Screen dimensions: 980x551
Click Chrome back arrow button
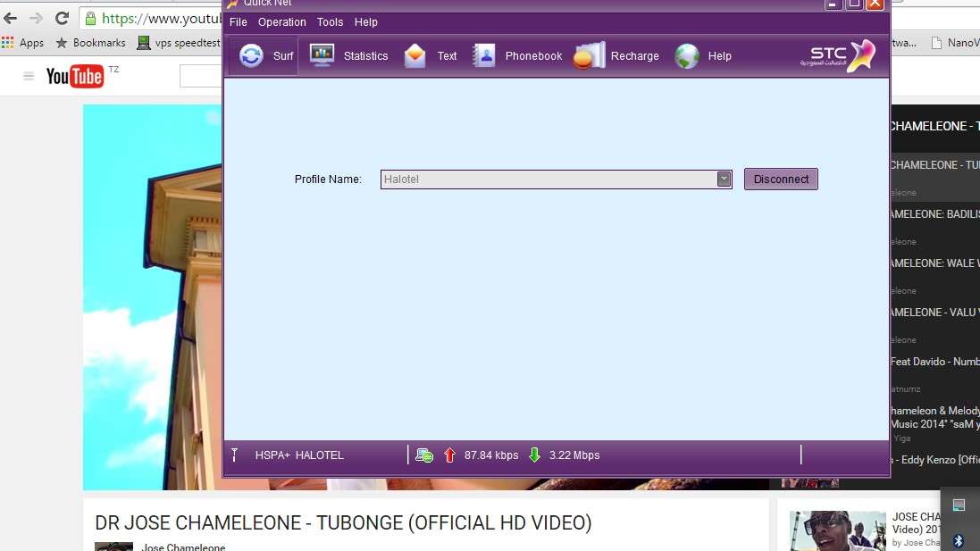pos(11,18)
